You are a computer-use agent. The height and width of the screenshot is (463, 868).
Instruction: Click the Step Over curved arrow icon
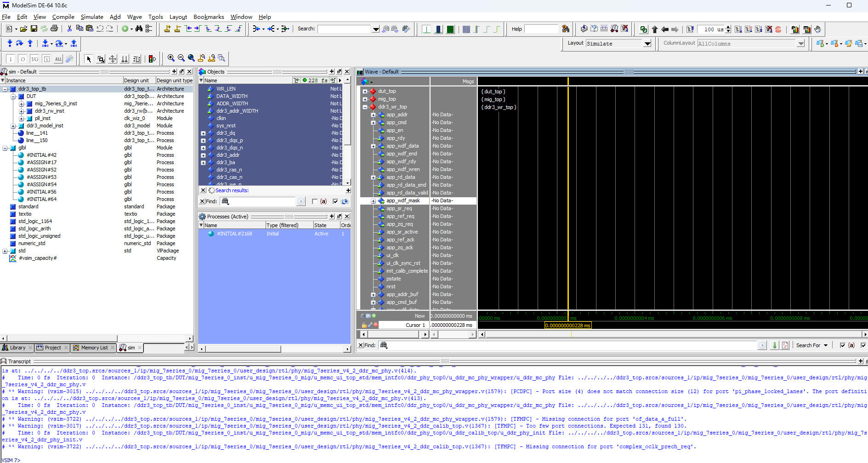19,43
